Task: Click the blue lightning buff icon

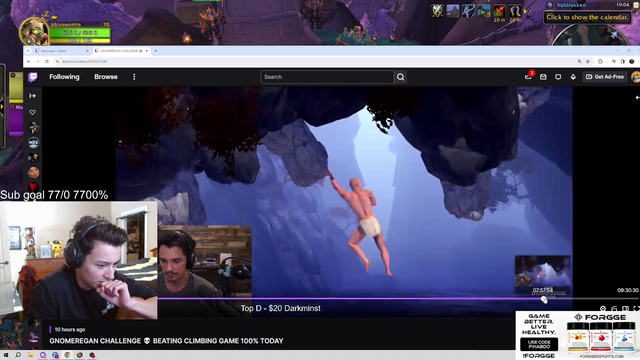Action: click(468, 11)
